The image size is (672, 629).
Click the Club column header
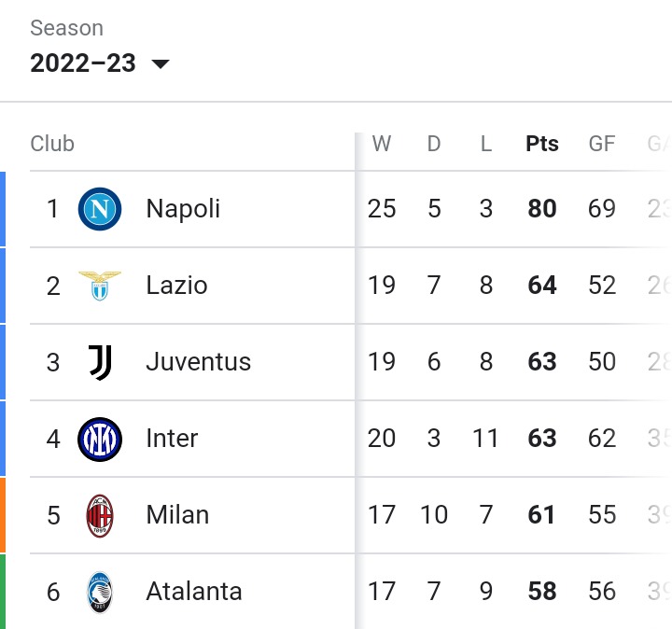(52, 144)
